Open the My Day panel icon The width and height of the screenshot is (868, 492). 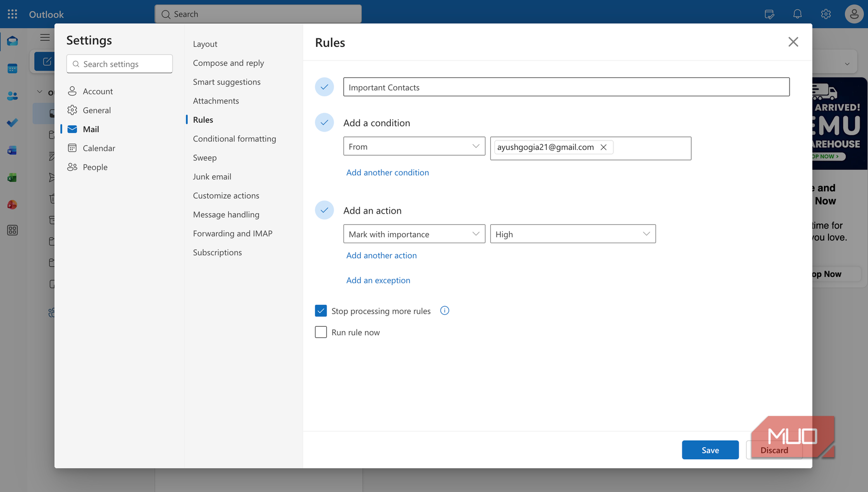pyautogui.click(x=769, y=14)
